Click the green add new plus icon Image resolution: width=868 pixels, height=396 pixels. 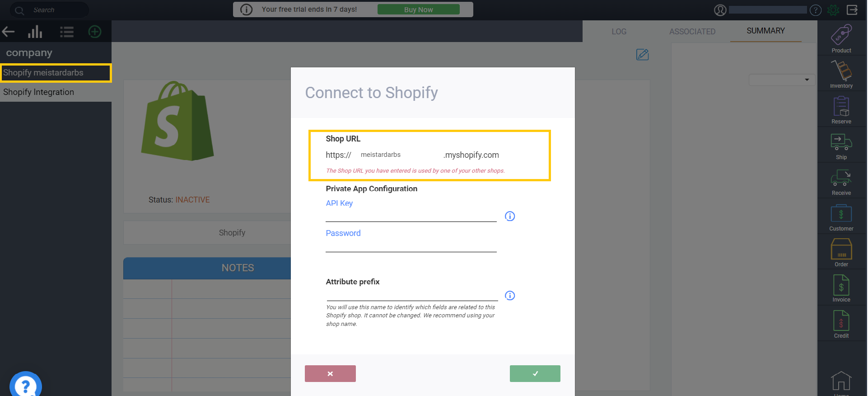(95, 32)
